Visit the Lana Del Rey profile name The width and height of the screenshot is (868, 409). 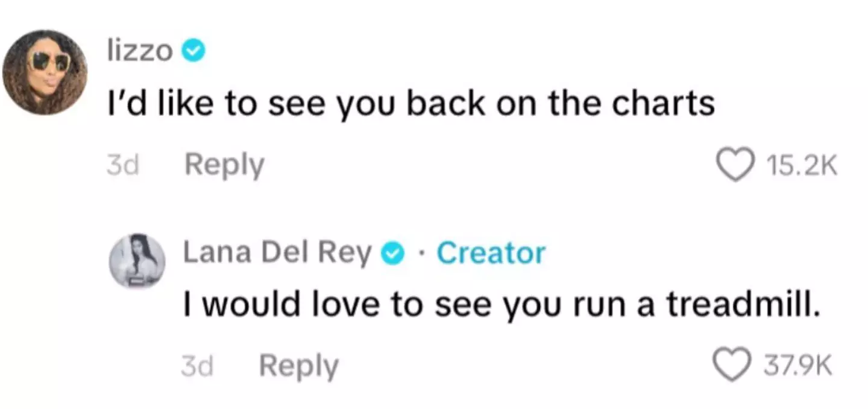(x=277, y=253)
